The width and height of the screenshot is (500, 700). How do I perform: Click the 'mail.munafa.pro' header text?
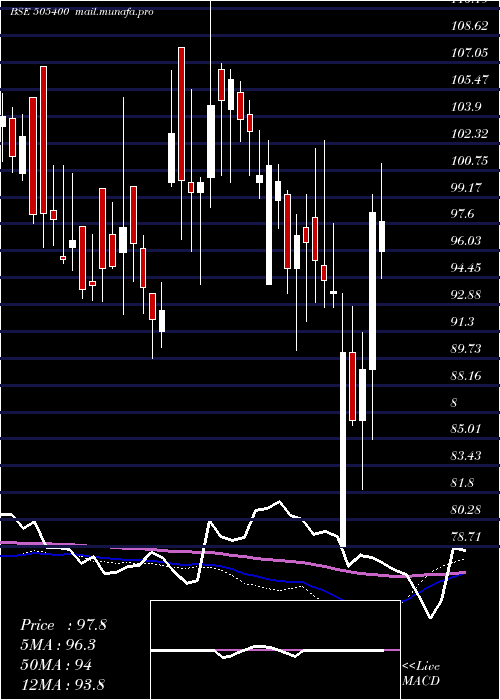click(x=115, y=12)
